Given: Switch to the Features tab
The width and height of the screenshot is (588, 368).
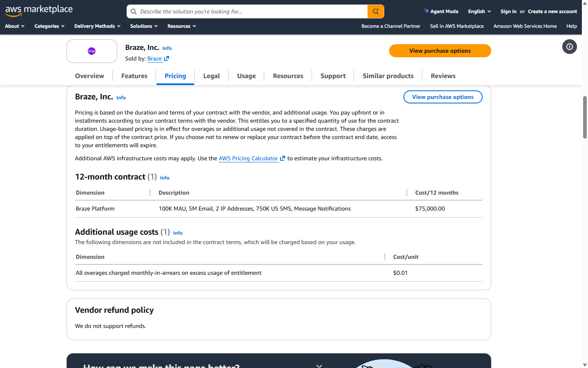Looking at the screenshot, I should pos(134,76).
